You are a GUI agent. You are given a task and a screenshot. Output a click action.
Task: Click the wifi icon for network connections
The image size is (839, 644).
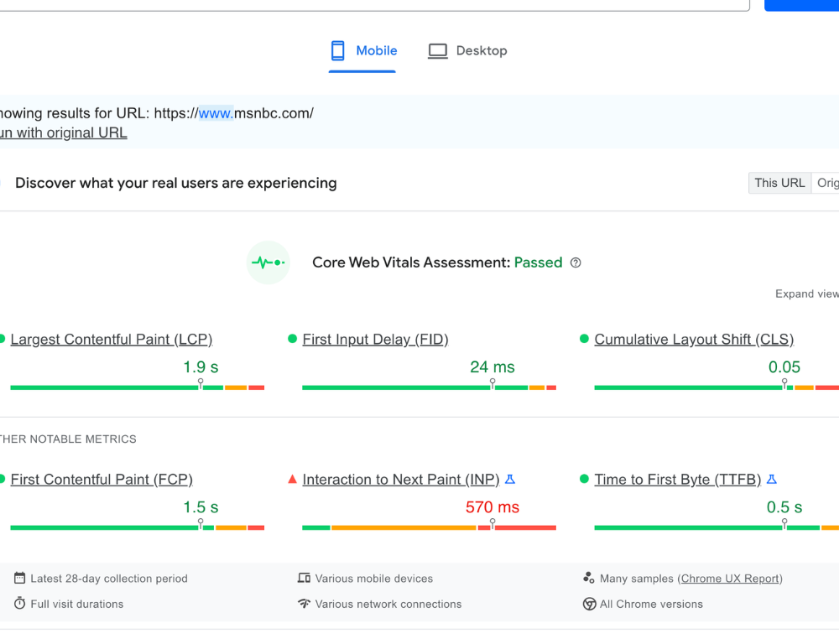tap(304, 604)
